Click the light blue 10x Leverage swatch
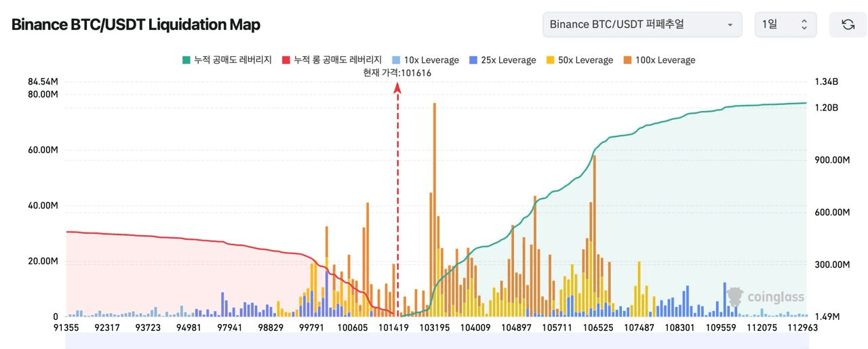This screenshot has height=349, width=868. pyautogui.click(x=396, y=60)
